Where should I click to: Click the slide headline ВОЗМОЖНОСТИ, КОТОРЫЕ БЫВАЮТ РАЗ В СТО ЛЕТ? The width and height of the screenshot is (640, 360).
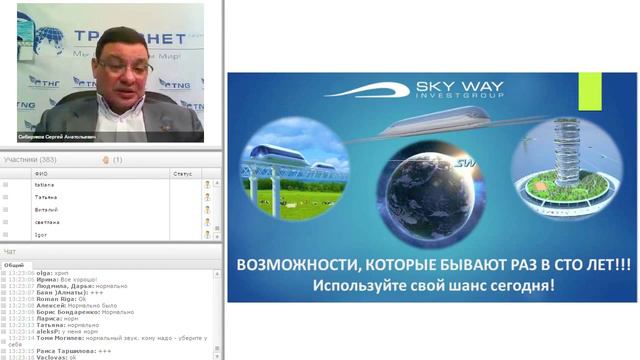click(433, 265)
